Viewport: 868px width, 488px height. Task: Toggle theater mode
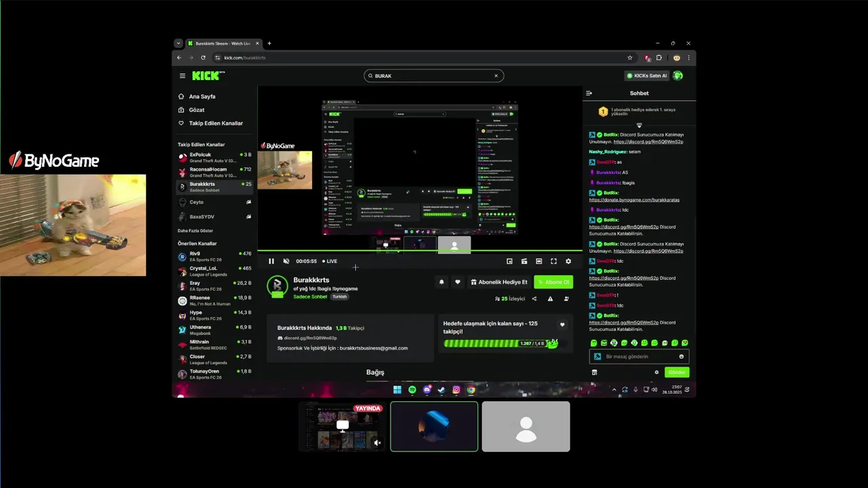coord(539,261)
